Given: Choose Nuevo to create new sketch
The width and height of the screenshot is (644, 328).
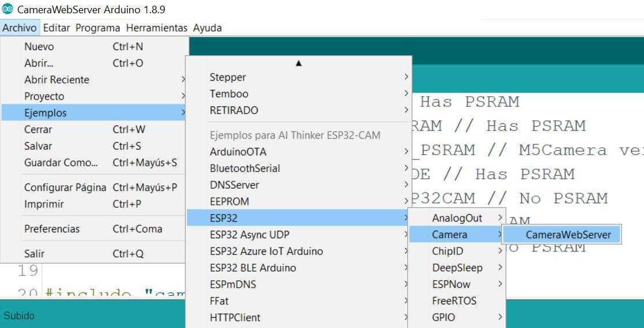Looking at the screenshot, I should pyautogui.click(x=39, y=47).
